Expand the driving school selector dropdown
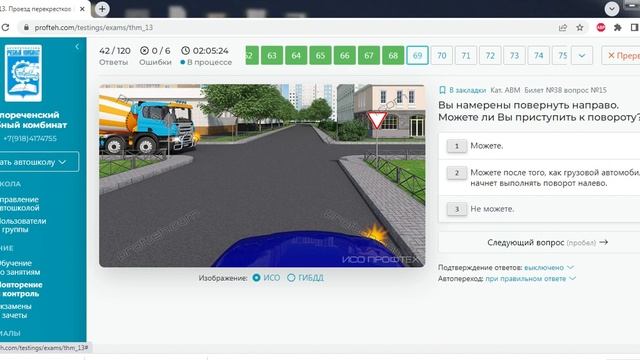 click(x=39, y=162)
